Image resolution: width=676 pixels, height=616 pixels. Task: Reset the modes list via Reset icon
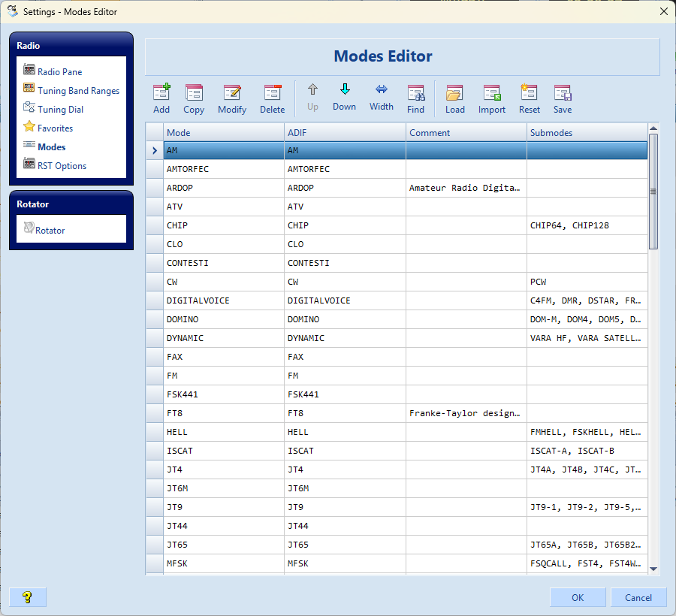click(529, 93)
